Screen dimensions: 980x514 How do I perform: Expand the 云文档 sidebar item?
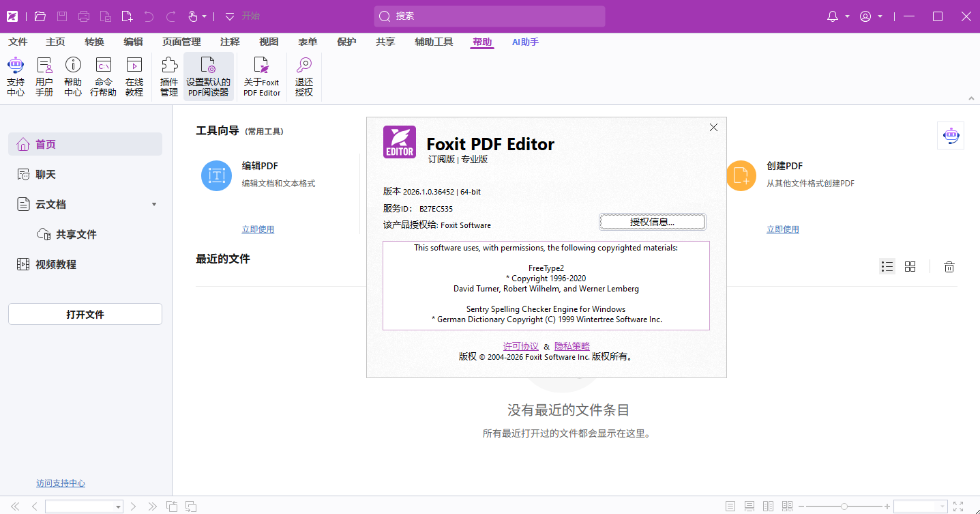coord(153,204)
